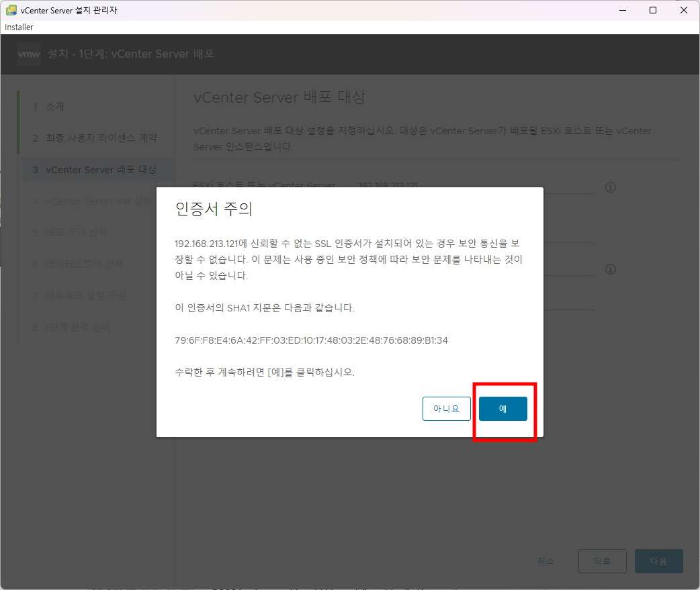Click the lower info icon on the right
Viewport: 700px width, 590px height.
[610, 269]
